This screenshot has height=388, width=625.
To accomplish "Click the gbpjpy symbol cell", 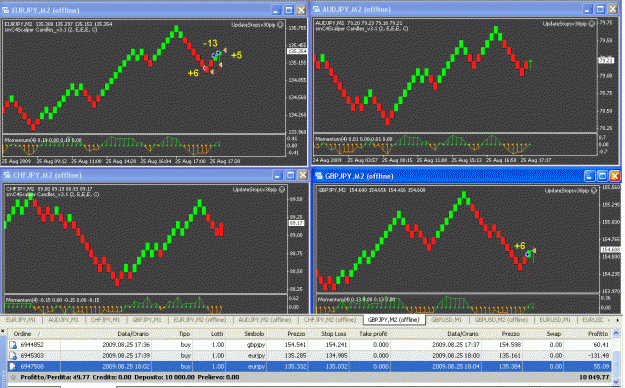I will 256,345.
